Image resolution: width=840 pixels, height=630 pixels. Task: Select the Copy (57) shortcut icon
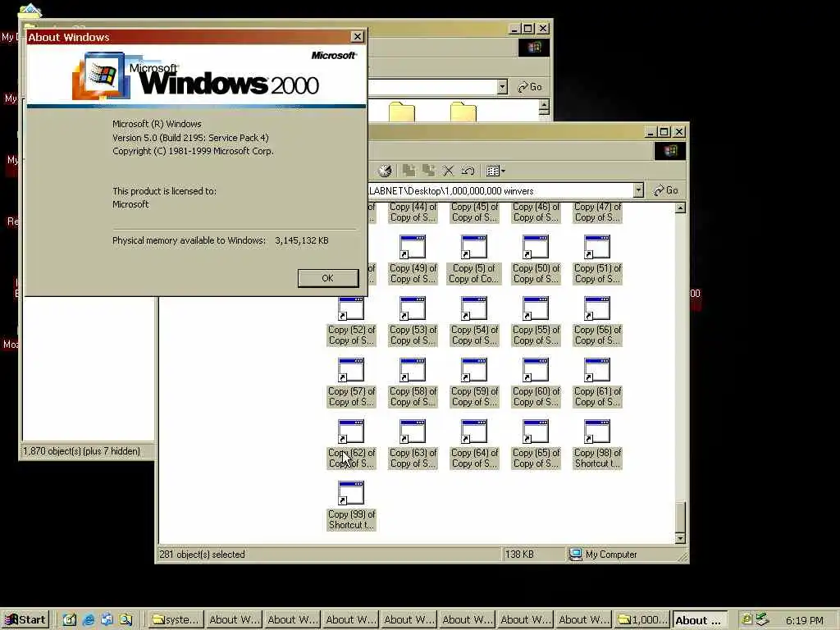351,370
